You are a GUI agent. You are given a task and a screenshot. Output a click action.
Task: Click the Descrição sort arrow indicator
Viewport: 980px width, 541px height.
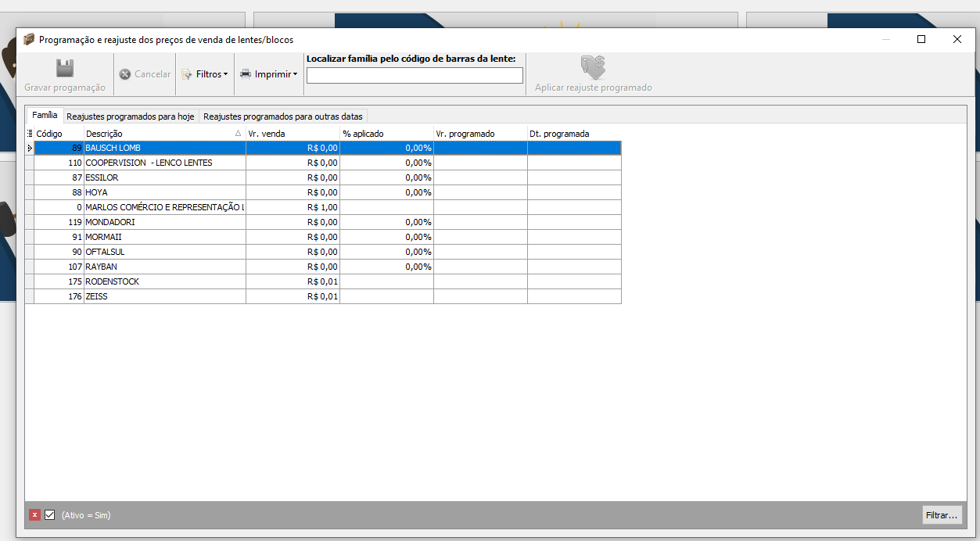pyautogui.click(x=239, y=134)
